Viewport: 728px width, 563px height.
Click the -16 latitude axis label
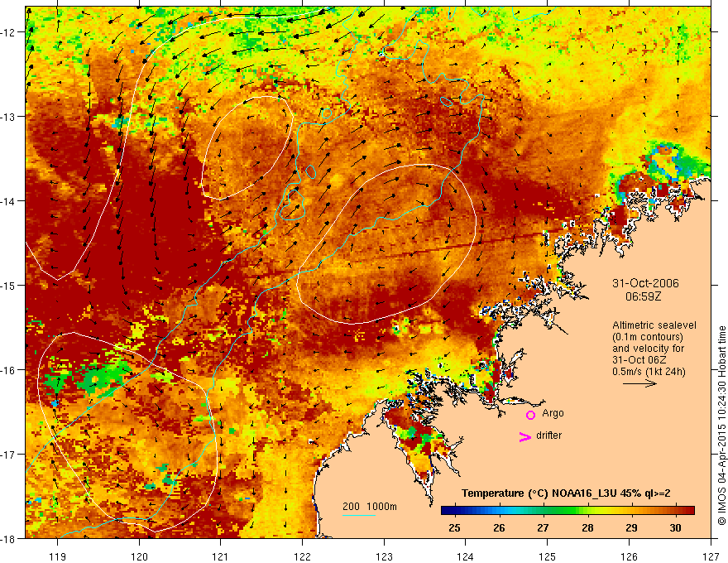point(9,370)
